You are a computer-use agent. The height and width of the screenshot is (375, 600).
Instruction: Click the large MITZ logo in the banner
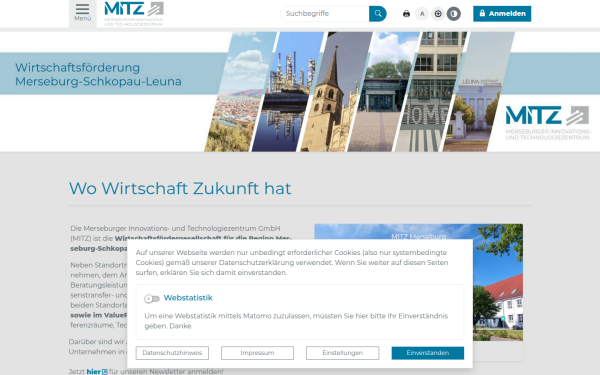[548, 123]
